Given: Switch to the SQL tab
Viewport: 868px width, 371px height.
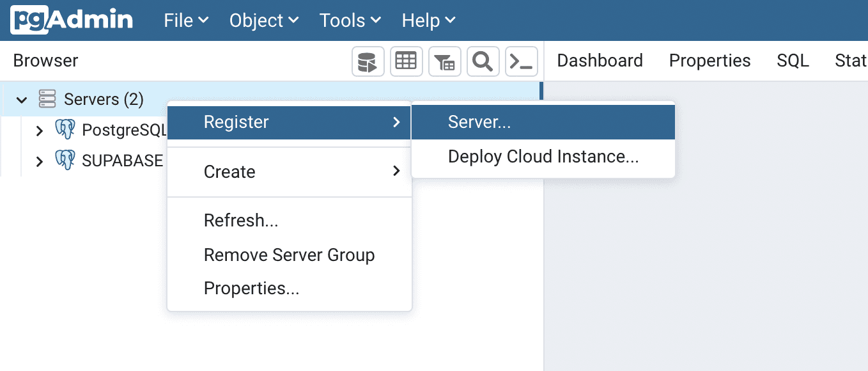Looking at the screenshot, I should pyautogui.click(x=792, y=60).
